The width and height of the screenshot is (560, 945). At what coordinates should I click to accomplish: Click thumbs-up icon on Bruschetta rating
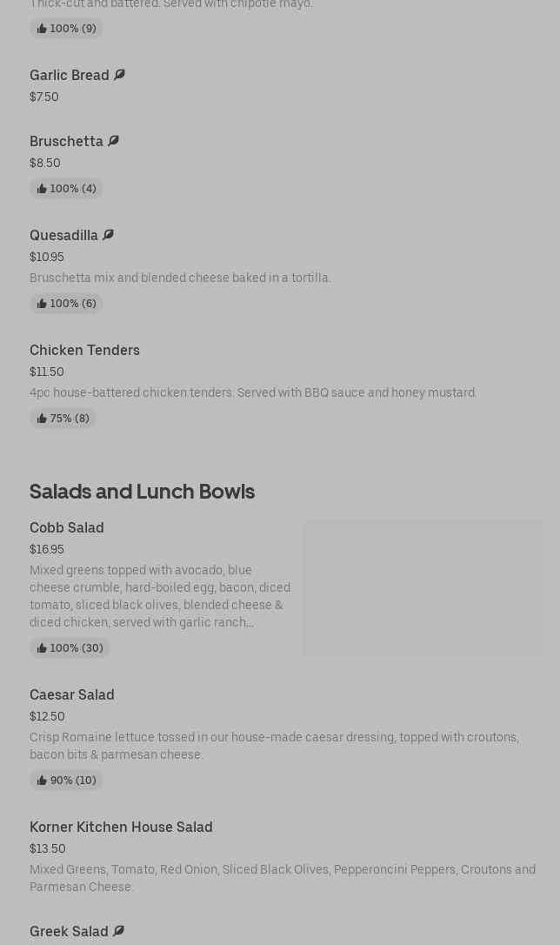tap(42, 189)
